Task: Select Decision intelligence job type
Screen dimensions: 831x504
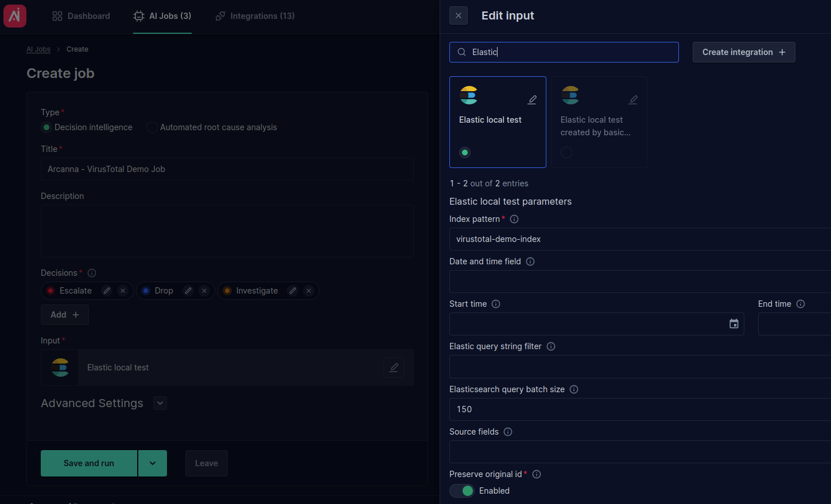Action: click(x=46, y=127)
